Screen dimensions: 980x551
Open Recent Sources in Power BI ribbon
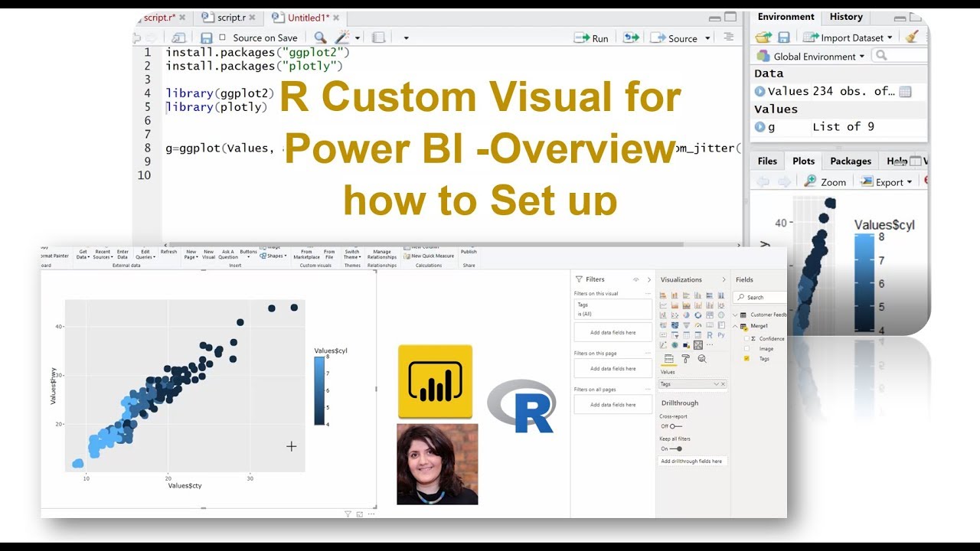pos(103,254)
